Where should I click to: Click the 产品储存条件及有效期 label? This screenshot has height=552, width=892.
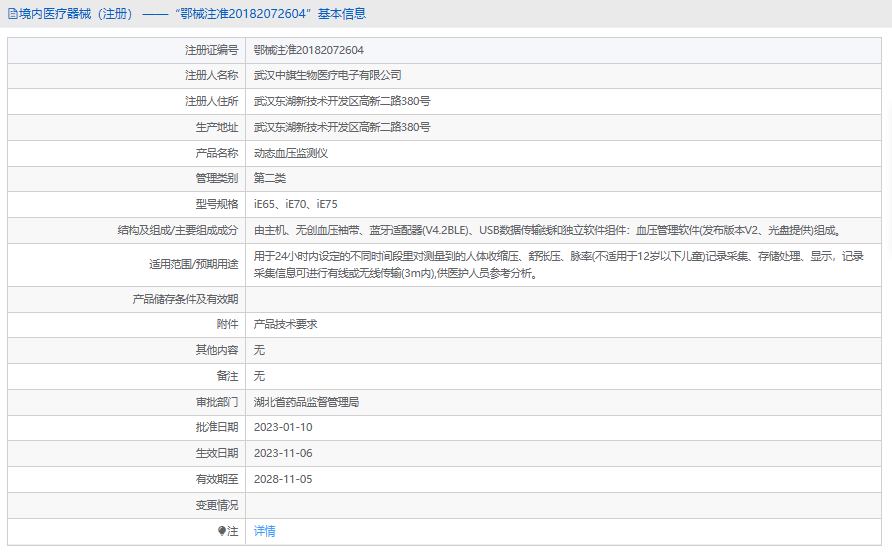pos(185,299)
